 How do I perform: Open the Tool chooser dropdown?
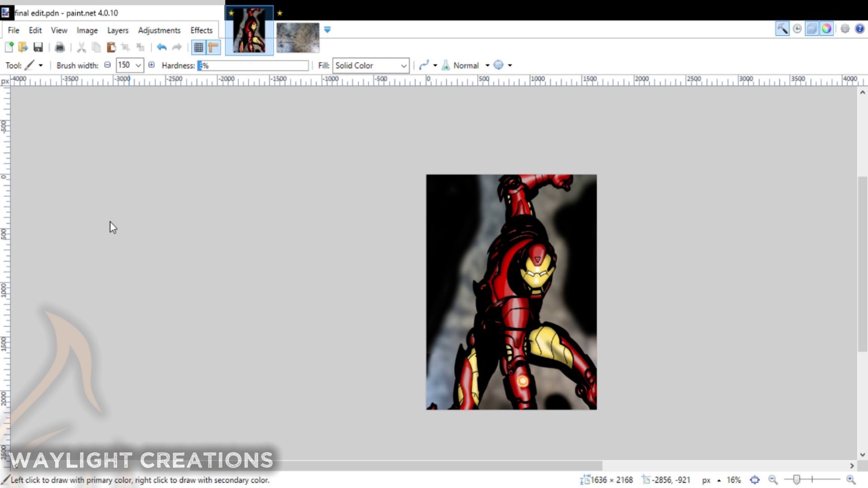[41, 66]
